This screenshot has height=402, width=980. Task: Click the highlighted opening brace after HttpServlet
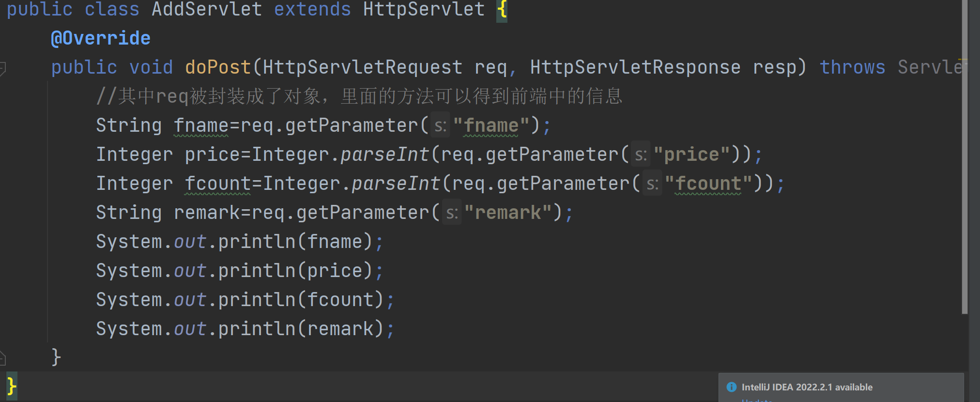point(502,9)
